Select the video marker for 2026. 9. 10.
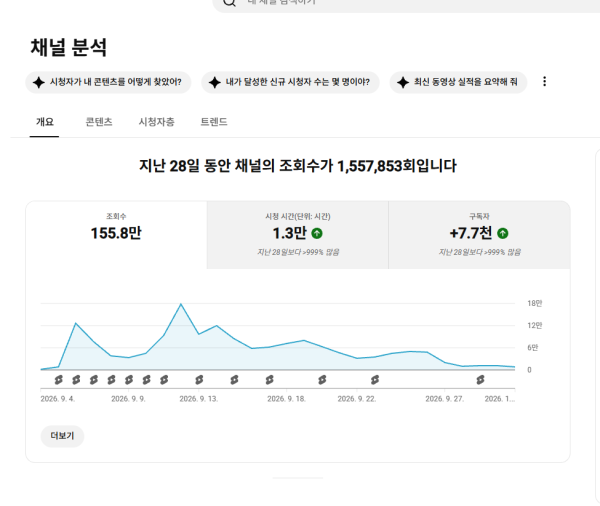The width and height of the screenshot is (600, 506). [x=147, y=380]
